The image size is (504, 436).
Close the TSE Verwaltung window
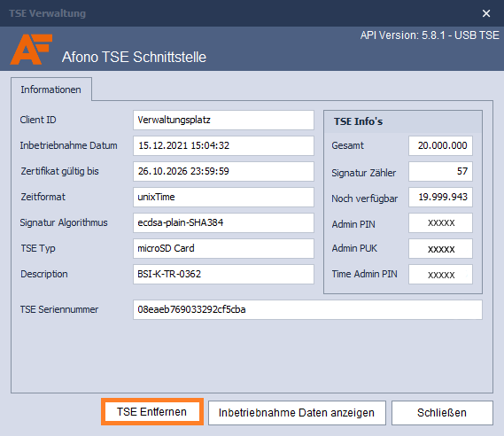coord(486,13)
